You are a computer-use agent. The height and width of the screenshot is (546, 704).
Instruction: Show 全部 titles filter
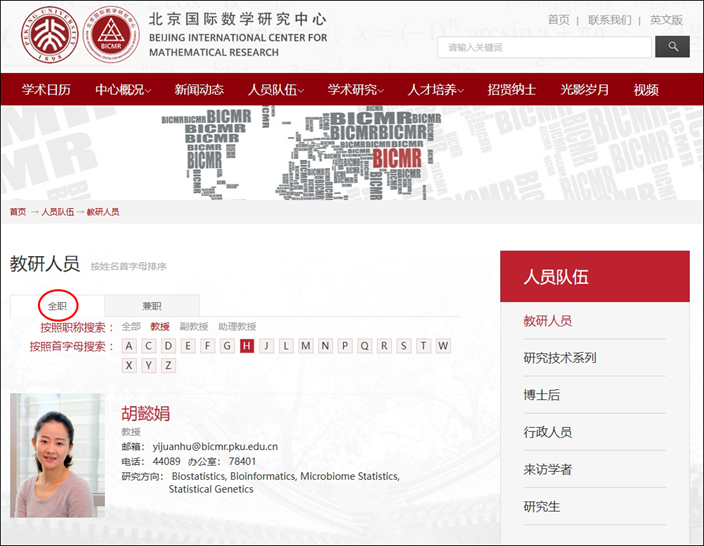pyautogui.click(x=131, y=326)
